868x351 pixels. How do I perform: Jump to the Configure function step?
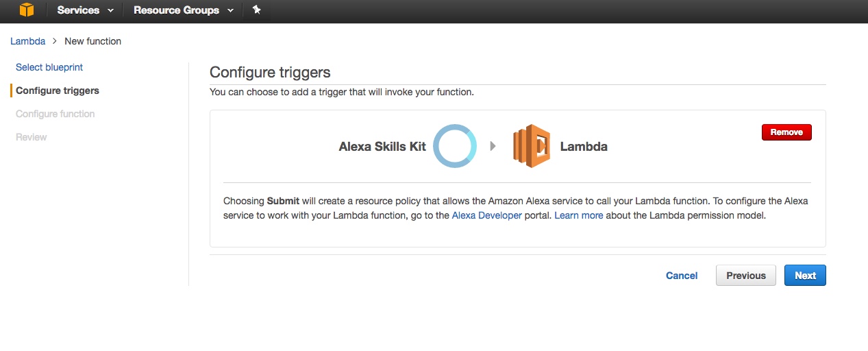(x=55, y=114)
